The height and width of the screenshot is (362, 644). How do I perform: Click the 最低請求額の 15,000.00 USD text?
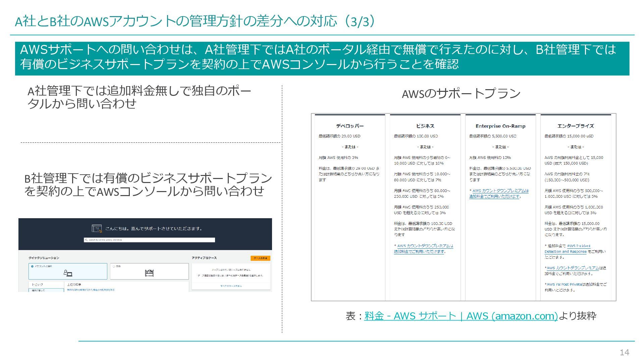(569, 136)
